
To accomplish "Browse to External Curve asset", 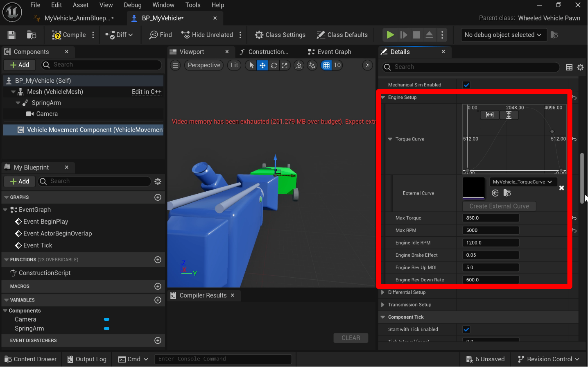I will pos(507,193).
